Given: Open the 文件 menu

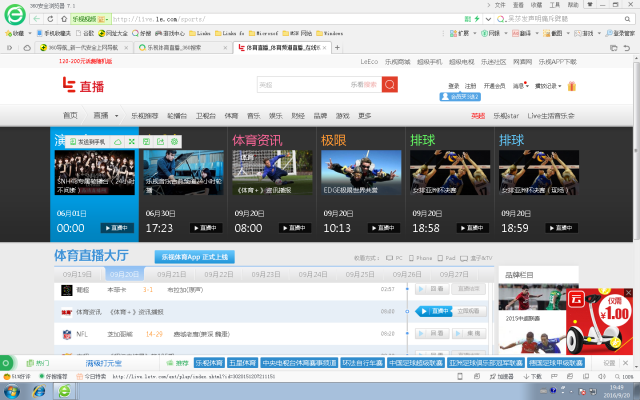Looking at the screenshot, I should [x=500, y=5].
